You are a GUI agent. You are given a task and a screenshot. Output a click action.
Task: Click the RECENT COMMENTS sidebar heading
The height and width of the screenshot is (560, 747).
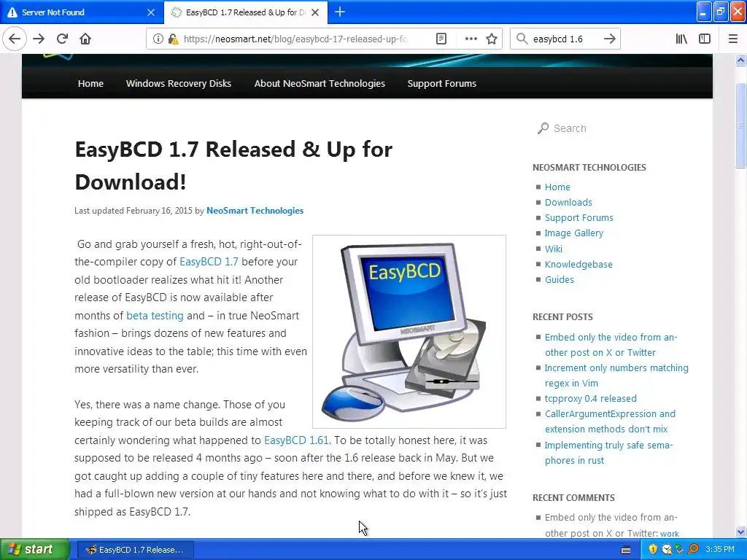(573, 497)
